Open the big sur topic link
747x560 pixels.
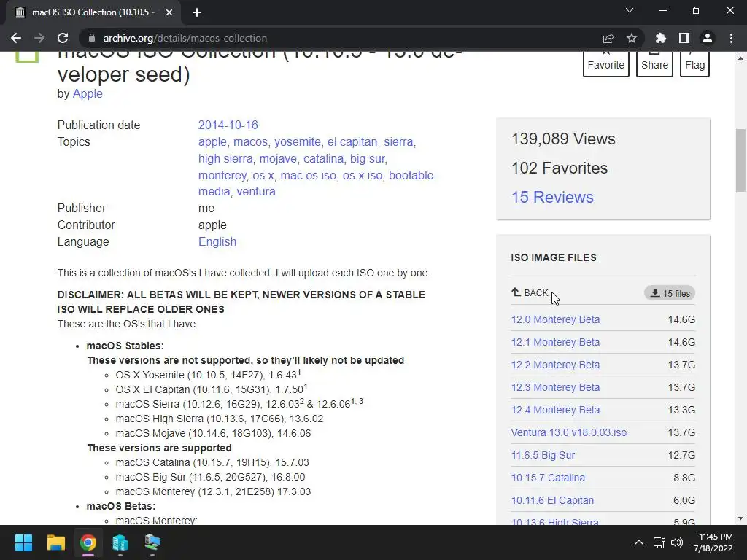point(368,158)
